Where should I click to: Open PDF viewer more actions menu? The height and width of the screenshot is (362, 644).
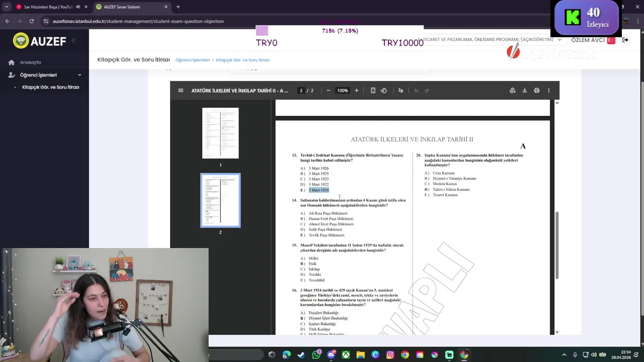click(x=549, y=90)
